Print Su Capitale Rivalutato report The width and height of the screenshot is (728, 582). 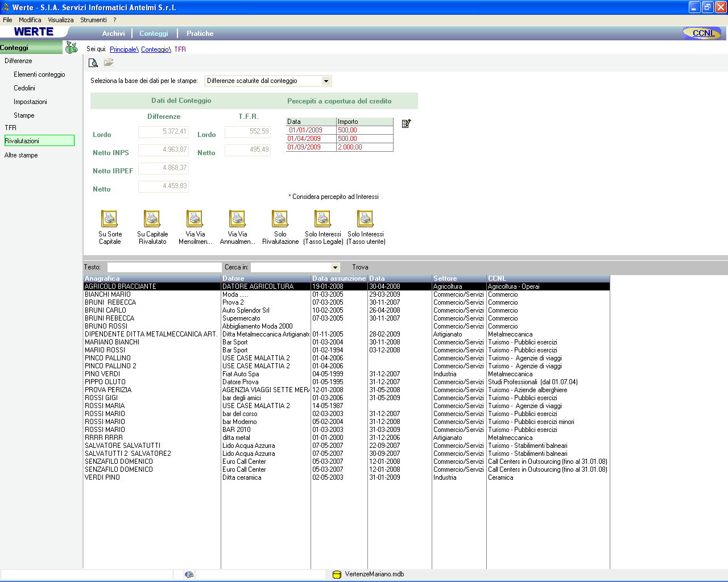[x=152, y=227]
